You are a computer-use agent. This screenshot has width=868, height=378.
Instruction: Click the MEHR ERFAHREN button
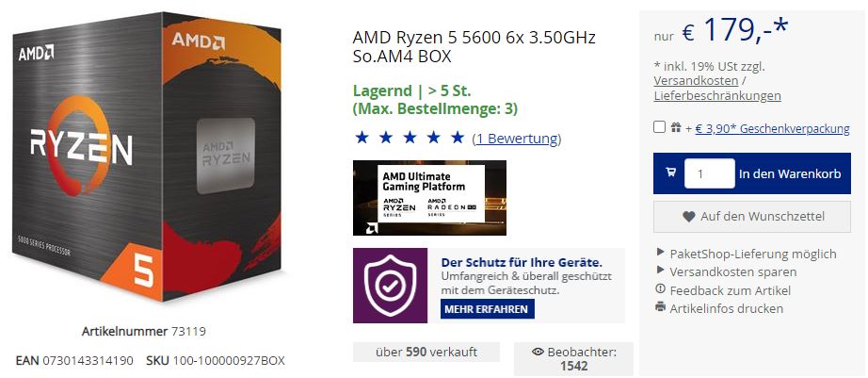[x=487, y=309]
